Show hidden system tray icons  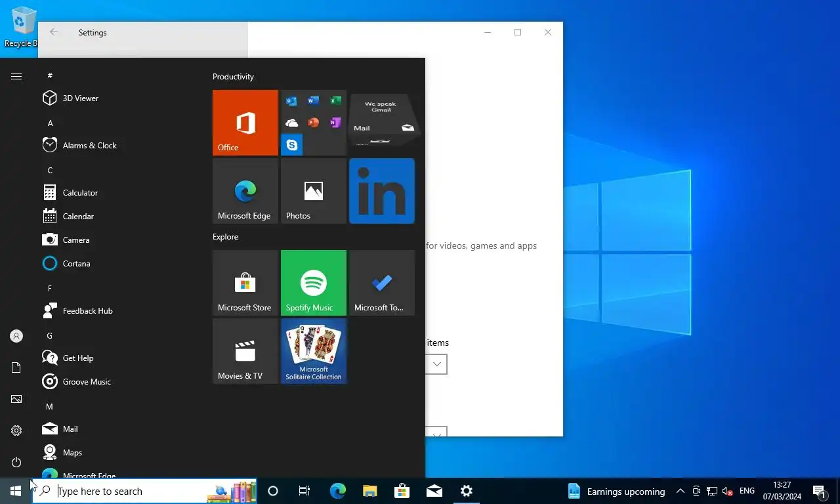[x=680, y=491]
